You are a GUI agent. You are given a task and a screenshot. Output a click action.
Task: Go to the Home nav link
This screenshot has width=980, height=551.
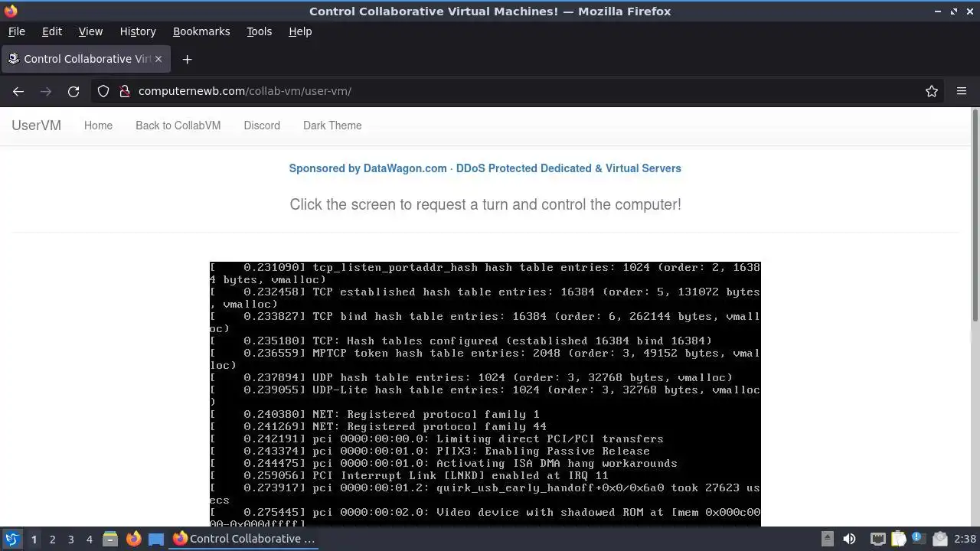pyautogui.click(x=98, y=126)
